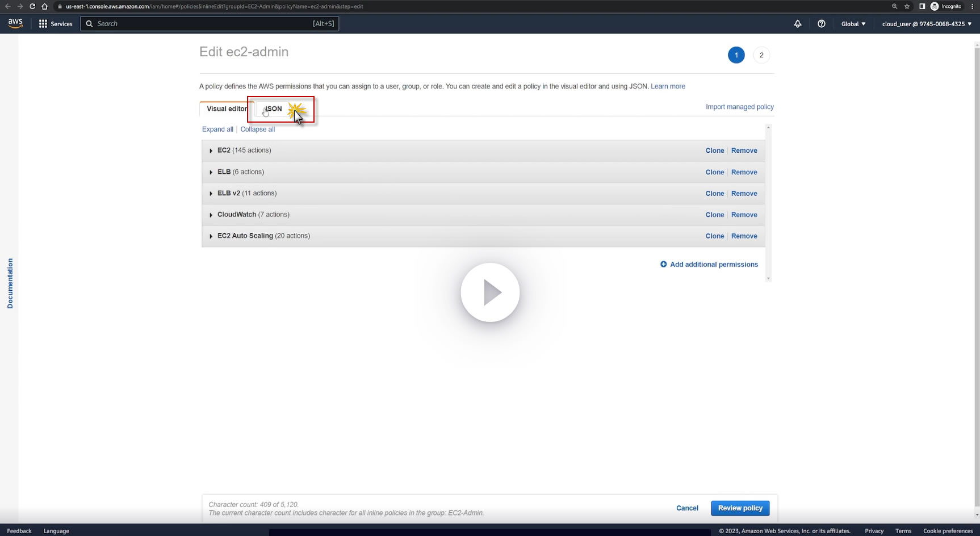Expand the ELB v2 (11 actions) section

pyautogui.click(x=211, y=194)
